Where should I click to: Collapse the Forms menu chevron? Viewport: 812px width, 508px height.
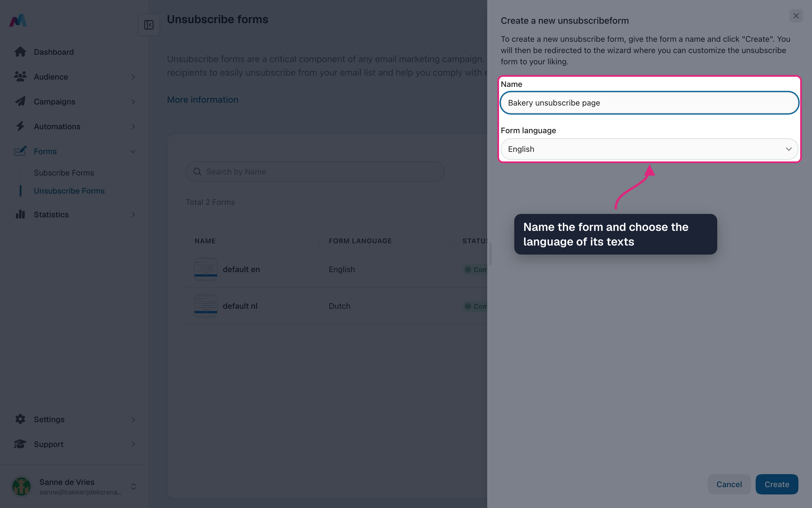click(x=133, y=152)
